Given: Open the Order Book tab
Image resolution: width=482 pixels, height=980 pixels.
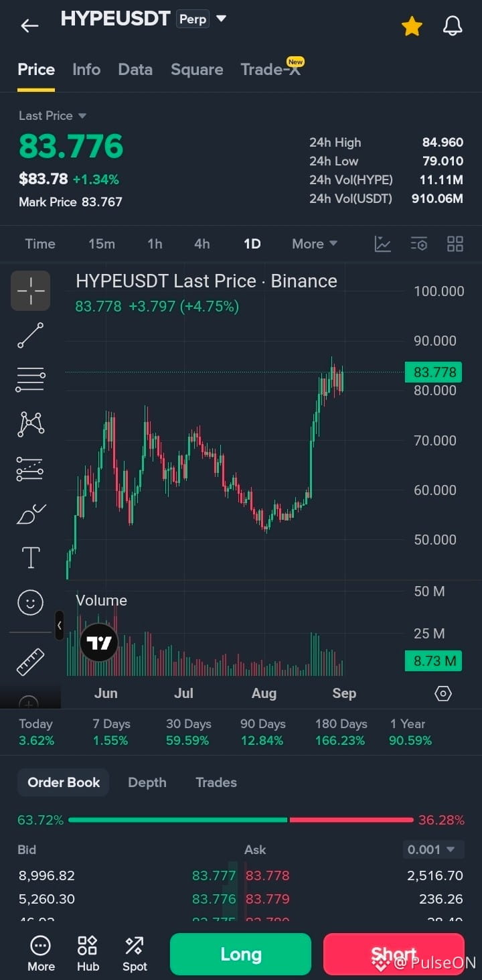Looking at the screenshot, I should [64, 782].
